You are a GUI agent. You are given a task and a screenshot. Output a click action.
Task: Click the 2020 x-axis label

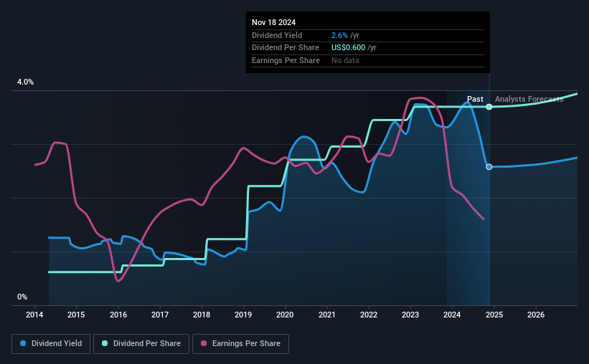(x=285, y=315)
